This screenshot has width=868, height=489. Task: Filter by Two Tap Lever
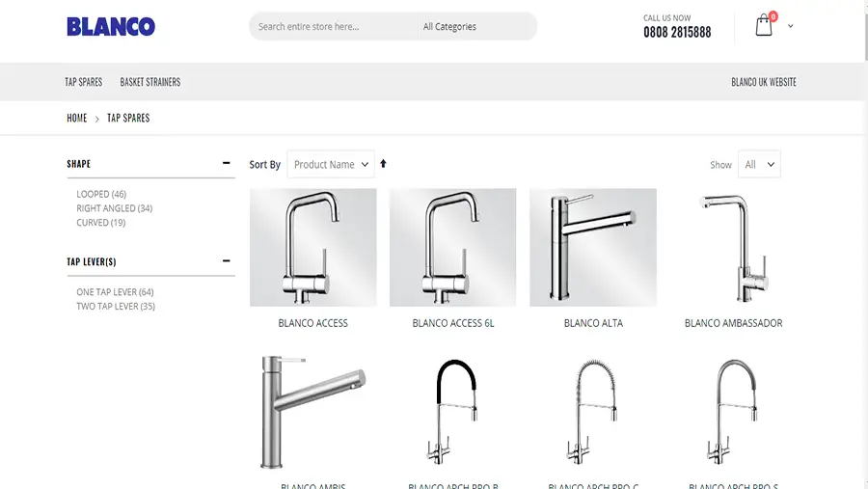(x=116, y=307)
